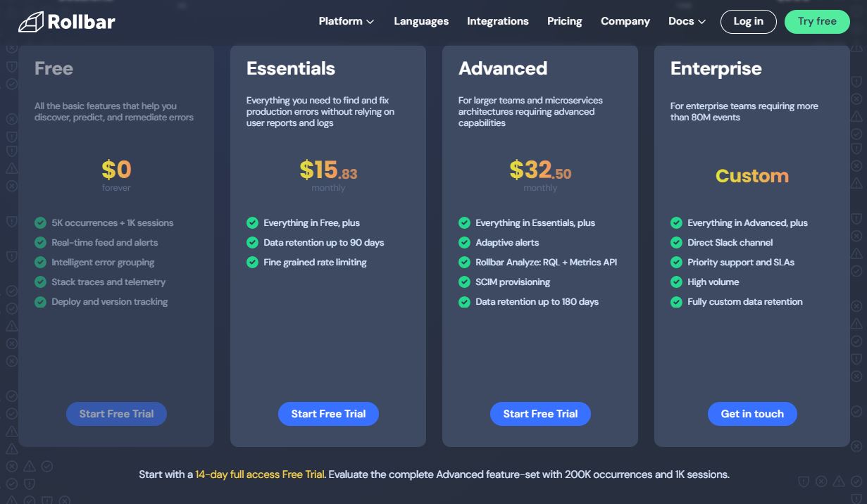The height and width of the screenshot is (504, 867).
Task: Click Get in touch for Enterprise
Action: (x=751, y=414)
